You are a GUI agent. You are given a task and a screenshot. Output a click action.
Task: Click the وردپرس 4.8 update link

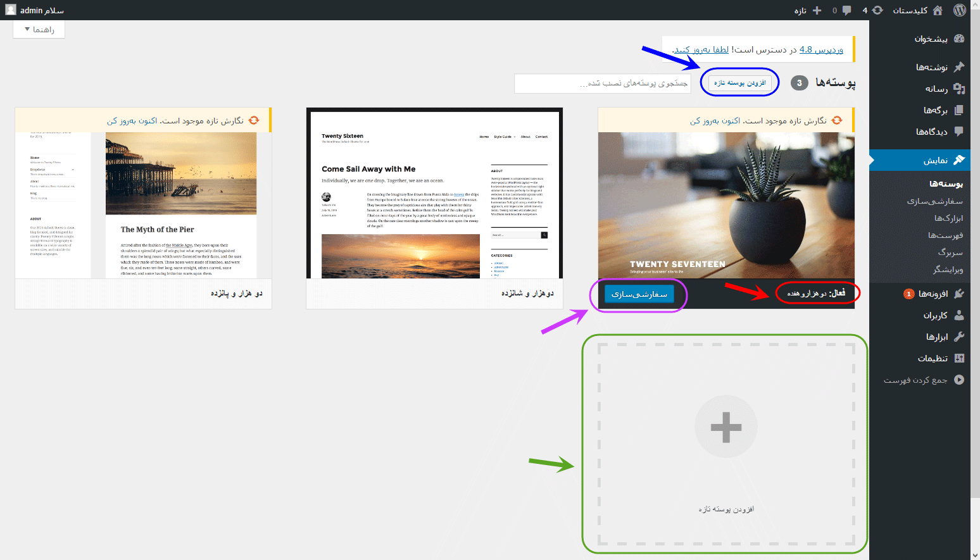point(821,49)
